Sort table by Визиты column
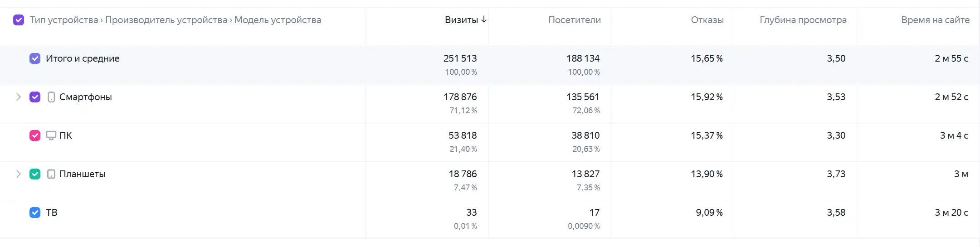 461,20
